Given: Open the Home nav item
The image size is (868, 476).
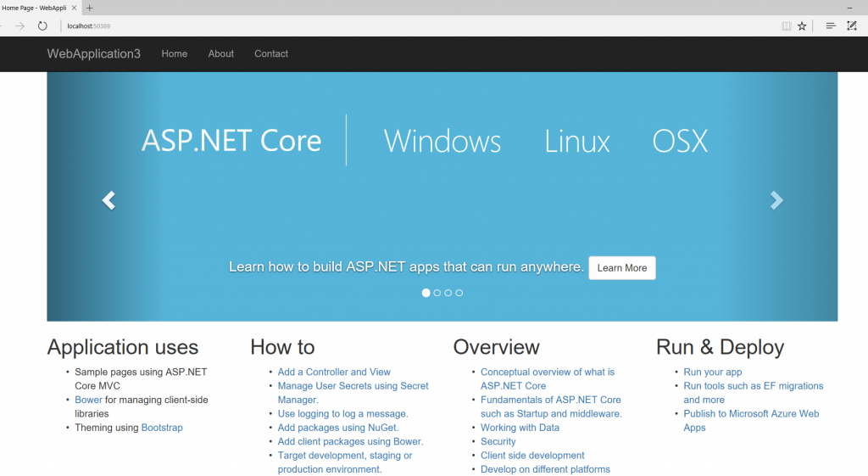Looking at the screenshot, I should click(175, 53).
